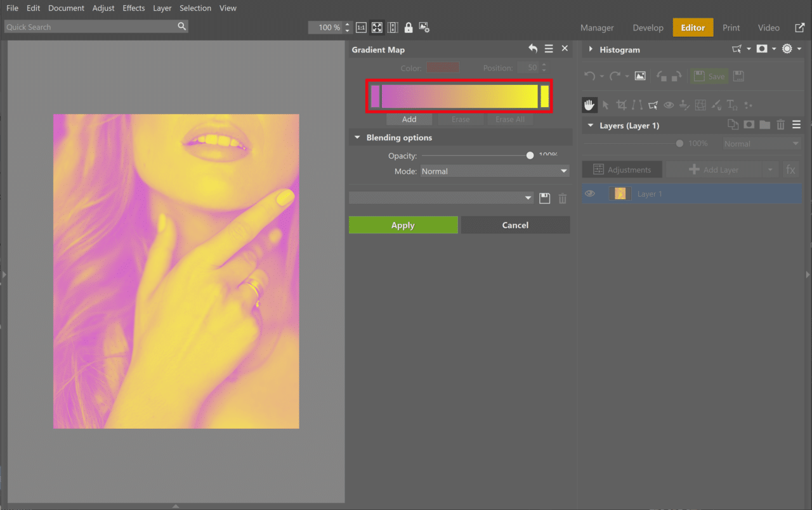812x510 pixels.
Task: Add a layer mask to Layer 1
Action: pyautogui.click(x=749, y=124)
